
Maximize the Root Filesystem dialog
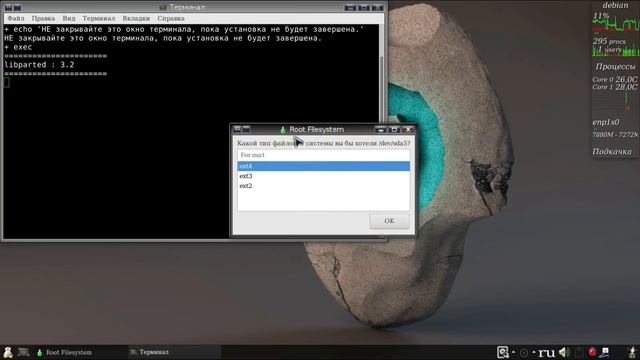point(394,130)
